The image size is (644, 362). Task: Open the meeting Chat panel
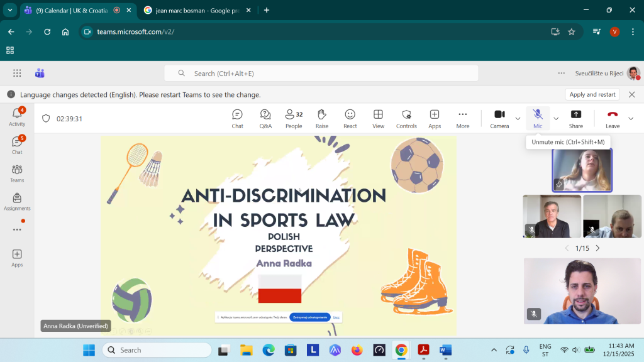click(237, 118)
